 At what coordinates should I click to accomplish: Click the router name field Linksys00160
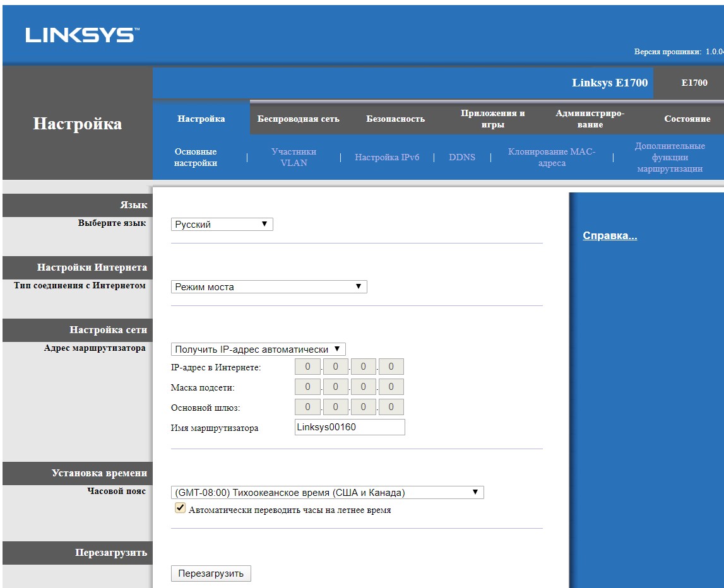tap(350, 427)
